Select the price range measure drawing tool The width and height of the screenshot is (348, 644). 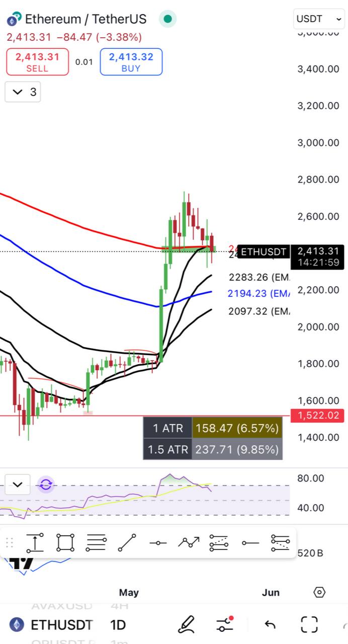pyautogui.click(x=35, y=543)
